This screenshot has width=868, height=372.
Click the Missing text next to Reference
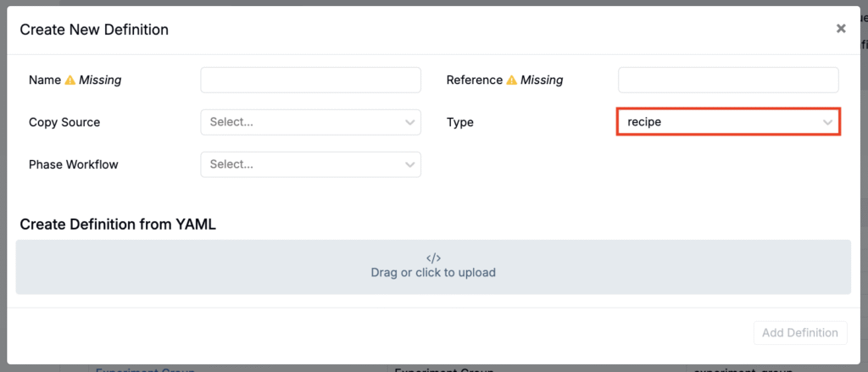pyautogui.click(x=542, y=81)
